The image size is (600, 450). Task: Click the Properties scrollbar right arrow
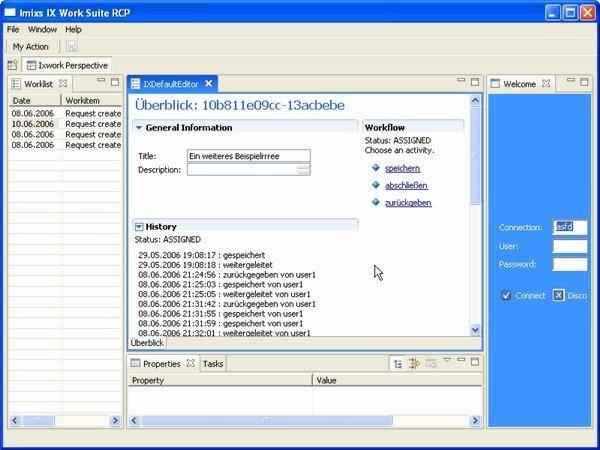475,421
